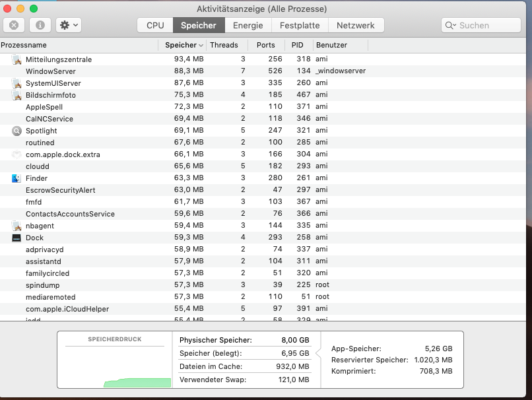Select the AppleSpell process row
The height and width of the screenshot is (400, 532).
coord(263,107)
